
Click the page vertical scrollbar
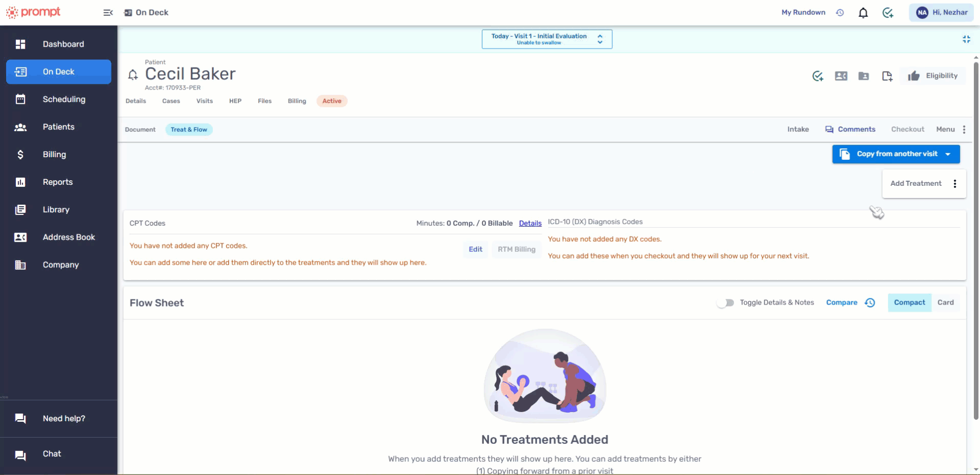tap(976, 241)
